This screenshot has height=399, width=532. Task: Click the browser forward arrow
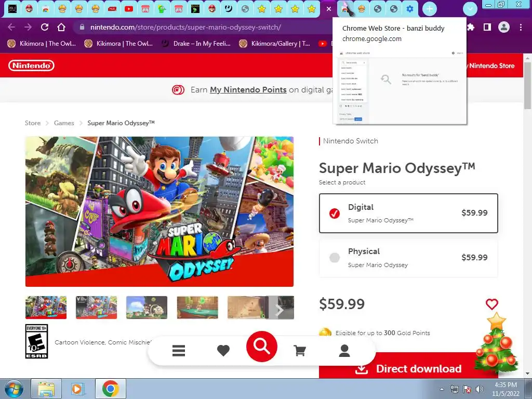click(28, 27)
